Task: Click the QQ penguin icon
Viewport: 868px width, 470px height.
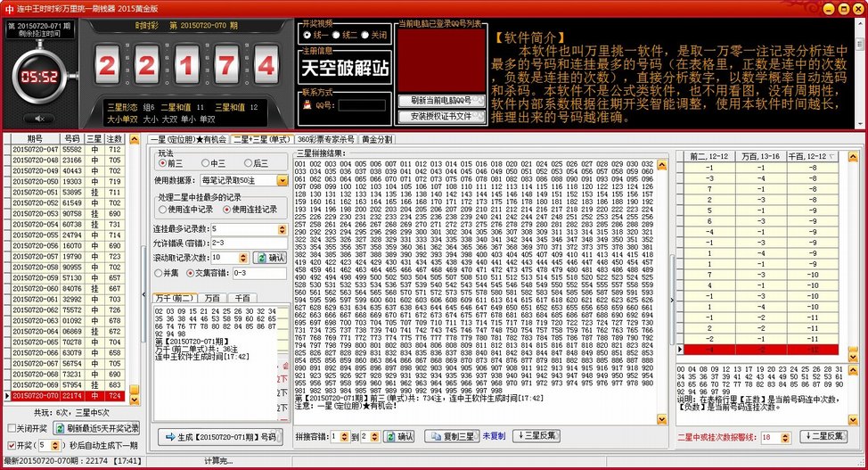Action: click(308, 105)
